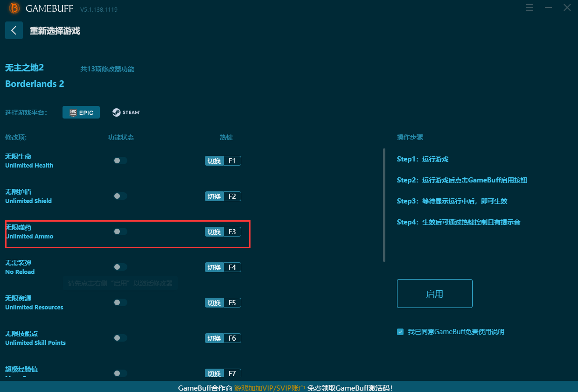
Task: Change the F3 hotkey for Unlimited Ammo
Action: click(x=223, y=232)
